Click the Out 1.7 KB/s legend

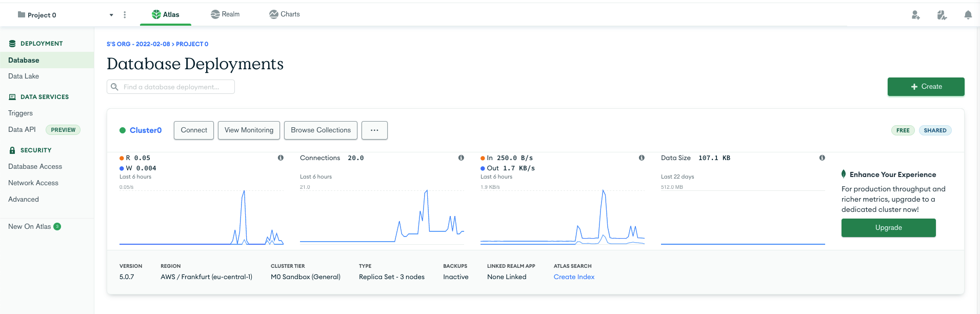click(x=508, y=168)
